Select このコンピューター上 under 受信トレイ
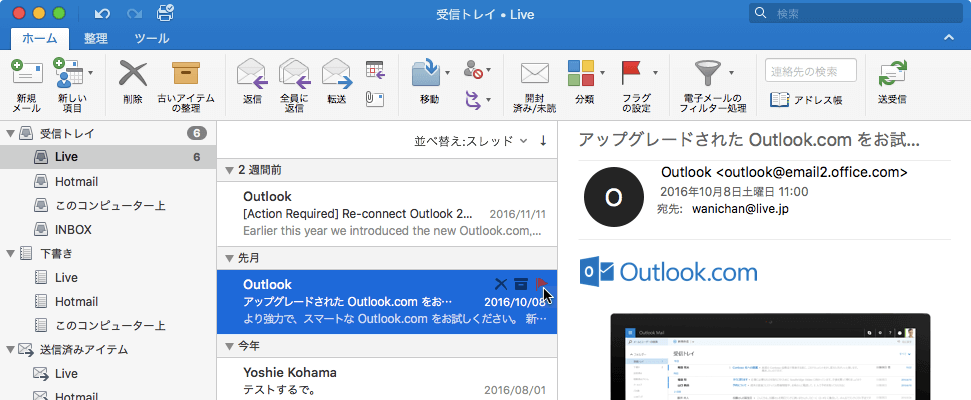This screenshot has width=971, height=400. (108, 206)
